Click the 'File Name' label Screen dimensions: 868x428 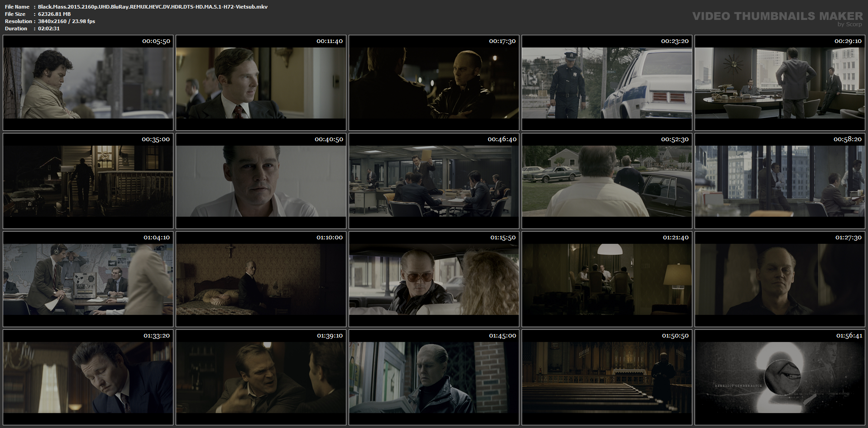point(17,7)
